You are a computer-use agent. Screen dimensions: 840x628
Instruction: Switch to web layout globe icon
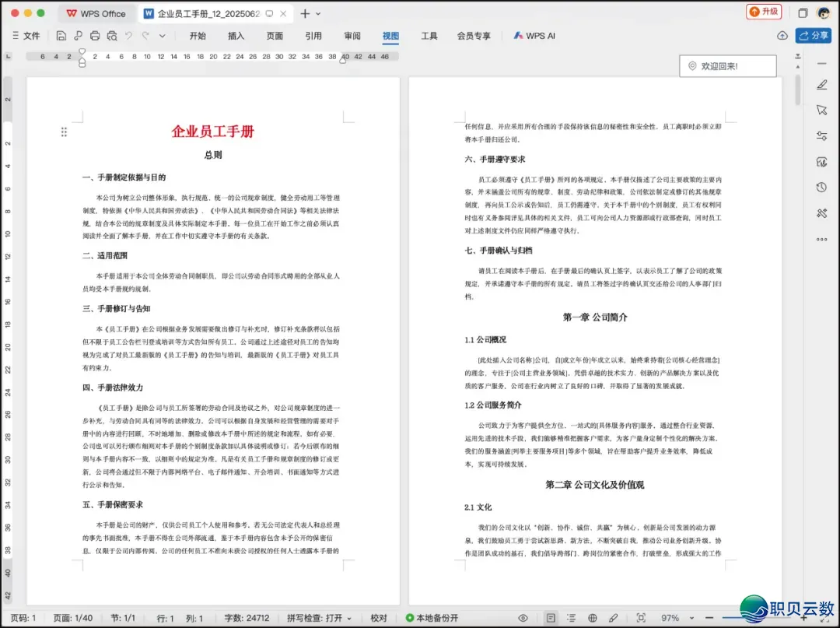coord(593,618)
